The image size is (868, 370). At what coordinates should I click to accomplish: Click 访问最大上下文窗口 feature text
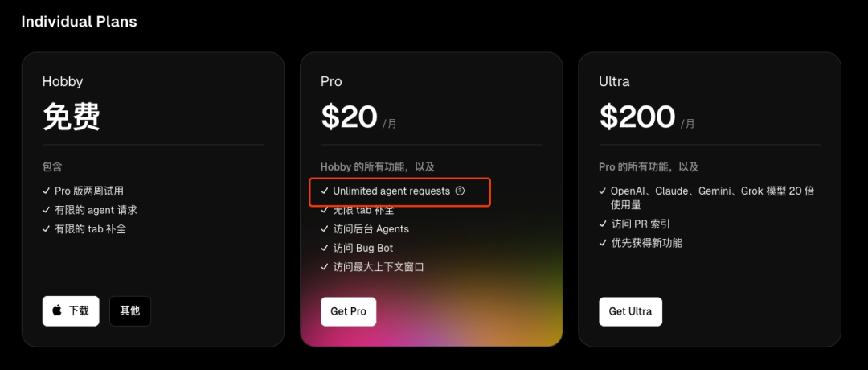379,267
